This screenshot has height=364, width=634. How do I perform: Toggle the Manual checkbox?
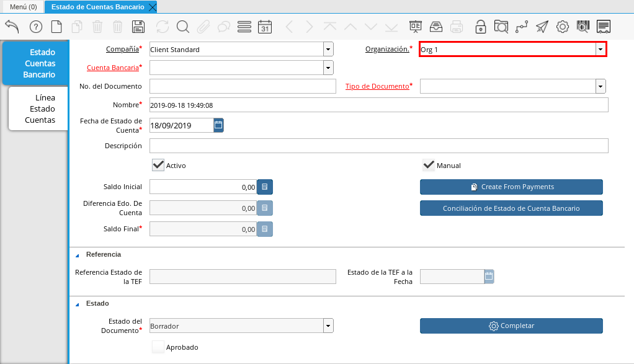tap(429, 165)
